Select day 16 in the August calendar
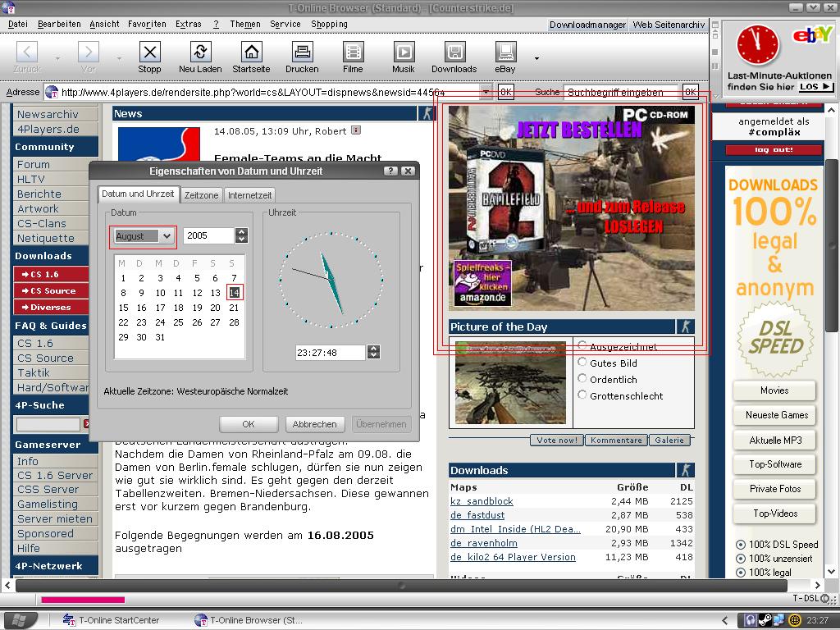Viewport: 840px width, 630px height. [141, 308]
